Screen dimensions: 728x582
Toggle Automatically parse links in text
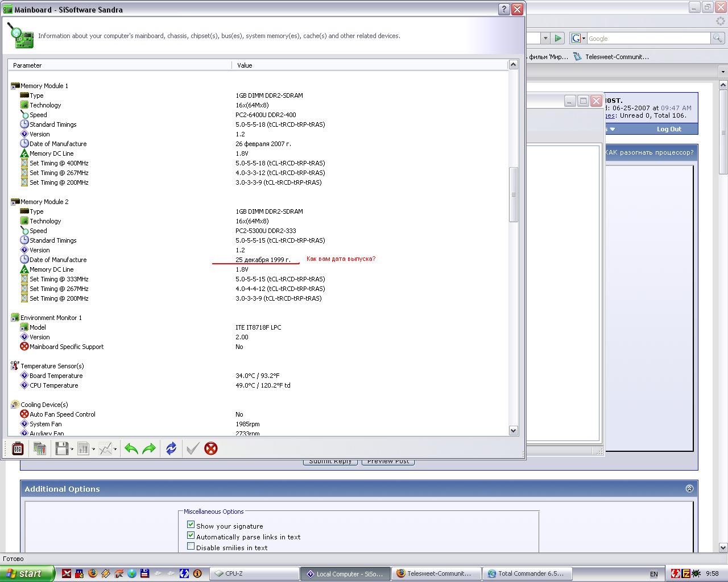pyautogui.click(x=191, y=536)
